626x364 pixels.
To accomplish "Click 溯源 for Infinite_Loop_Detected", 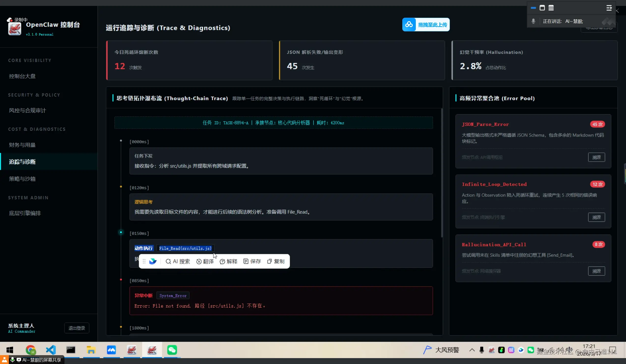I will coord(596,217).
